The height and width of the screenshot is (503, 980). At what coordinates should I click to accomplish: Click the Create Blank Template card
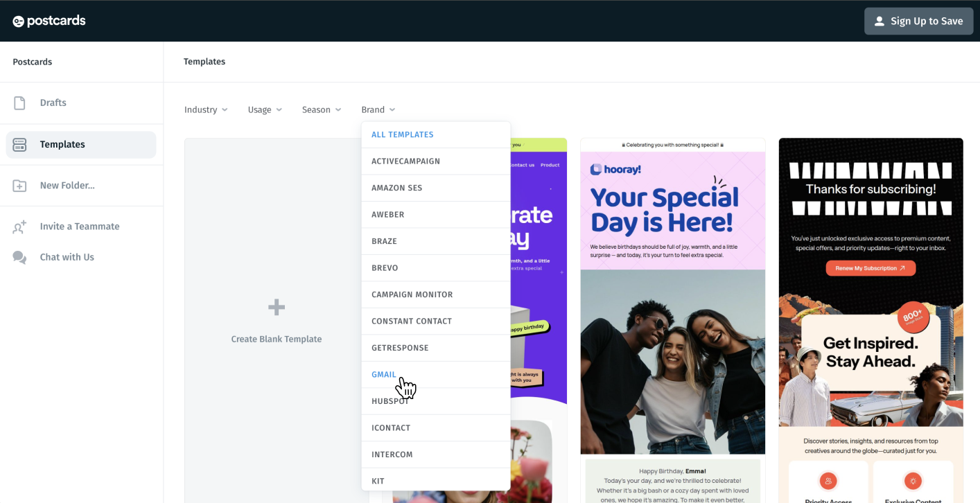point(277,320)
